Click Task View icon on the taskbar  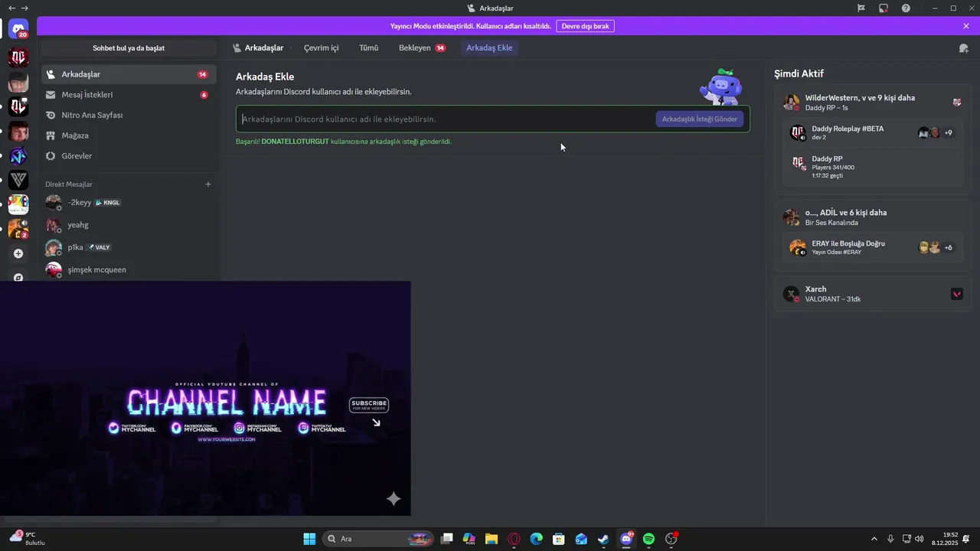click(447, 539)
